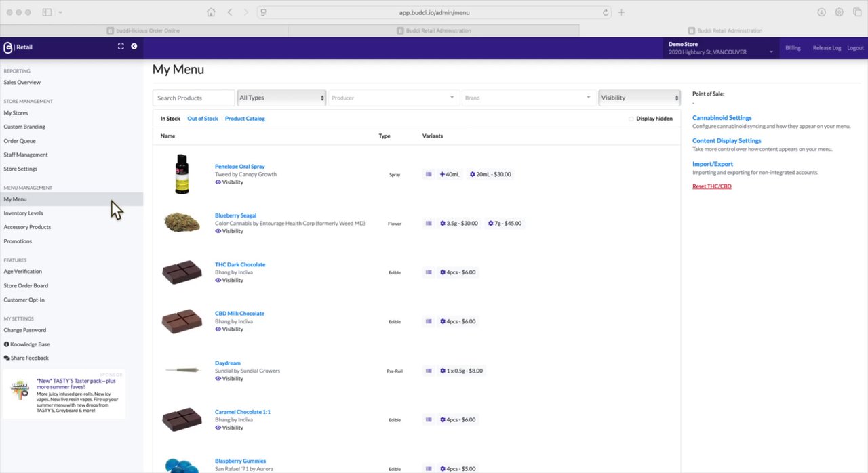Viewport: 868px width, 473px height.
Task: Click the browser home icon
Action: pos(211,12)
